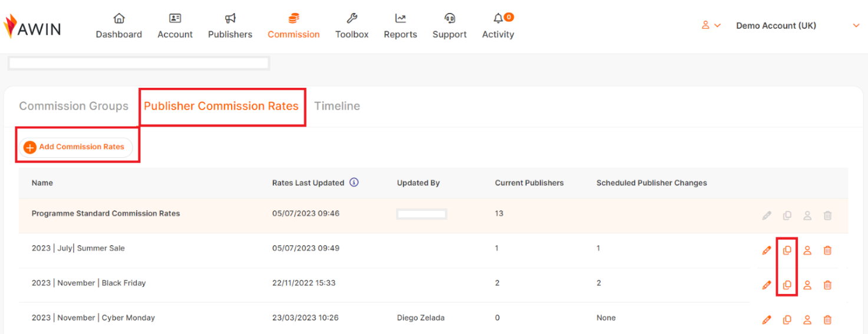Select the Programme Standard Commission Rates row
This screenshot has height=334, width=868.
coord(106,214)
